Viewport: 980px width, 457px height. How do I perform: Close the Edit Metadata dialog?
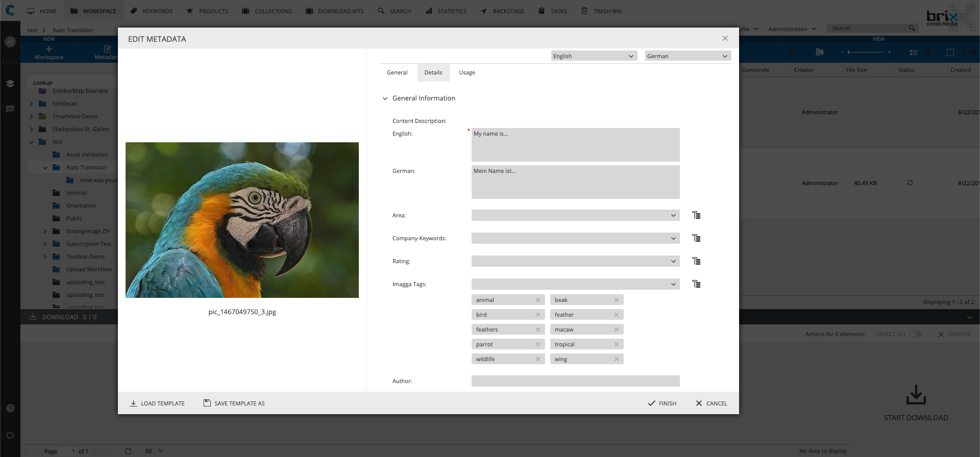click(x=725, y=38)
